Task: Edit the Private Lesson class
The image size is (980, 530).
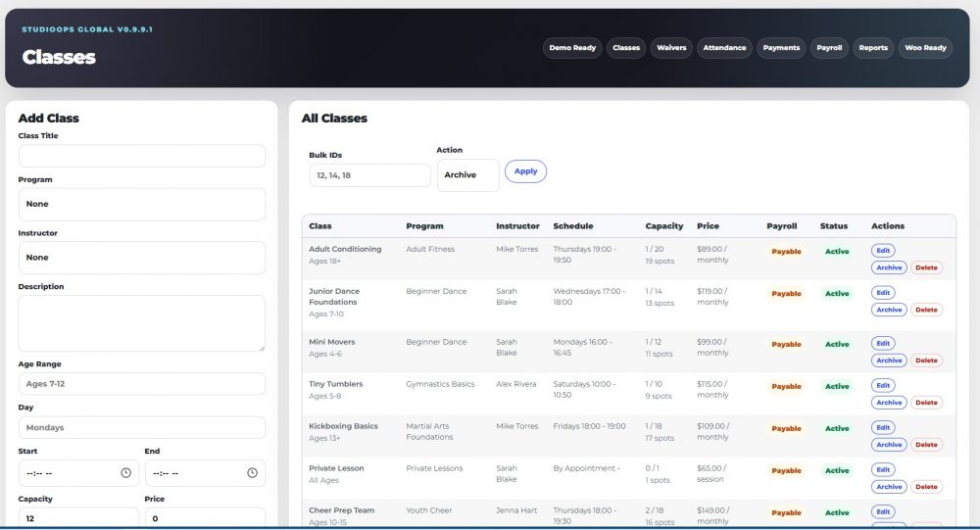Action: click(883, 469)
